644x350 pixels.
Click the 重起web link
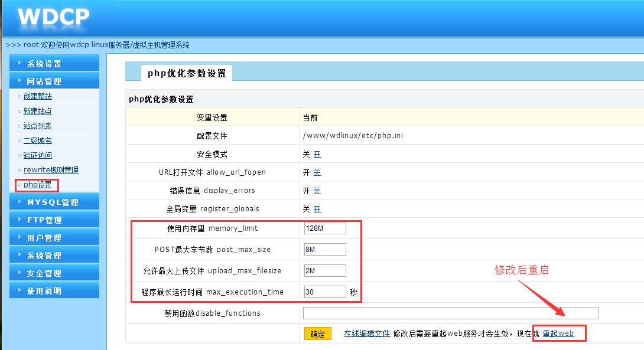point(558,333)
